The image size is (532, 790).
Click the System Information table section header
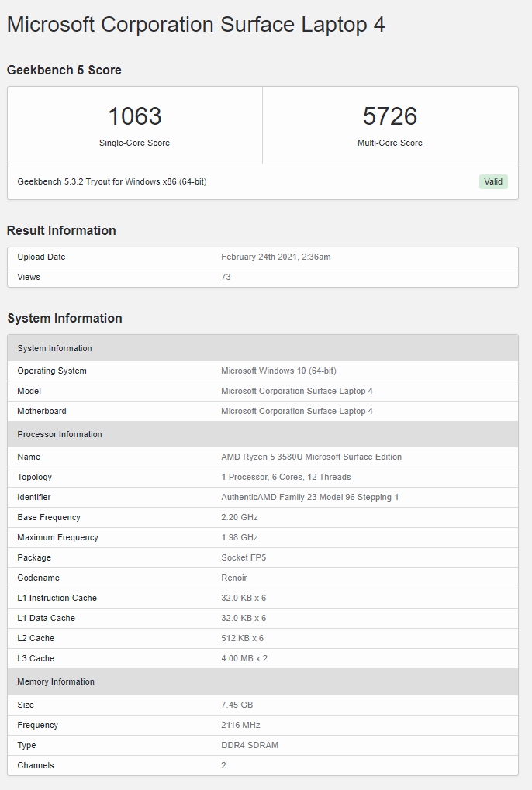(262, 348)
